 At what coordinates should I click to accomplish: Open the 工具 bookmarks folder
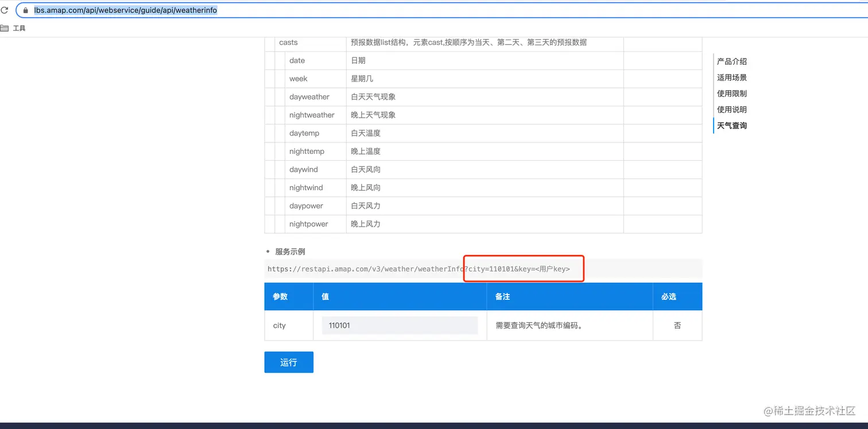click(13, 28)
